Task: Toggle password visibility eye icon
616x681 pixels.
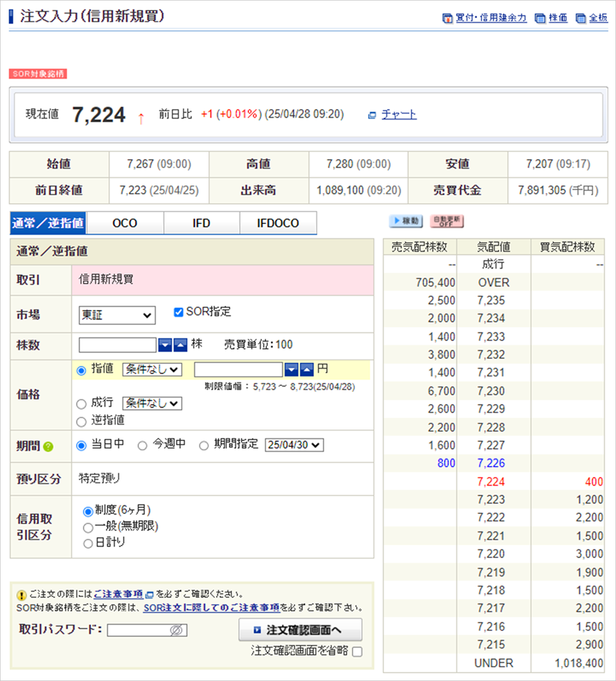Action: (x=176, y=630)
